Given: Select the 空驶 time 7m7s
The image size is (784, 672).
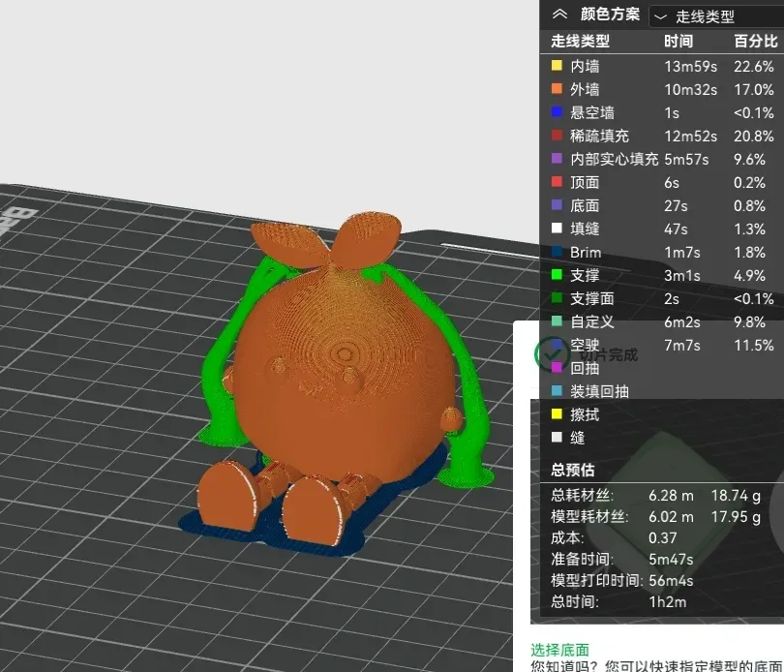Looking at the screenshot, I should tap(682, 346).
